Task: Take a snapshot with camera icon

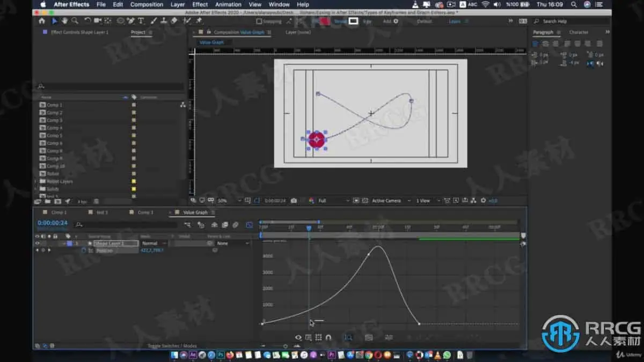Action: (294, 201)
